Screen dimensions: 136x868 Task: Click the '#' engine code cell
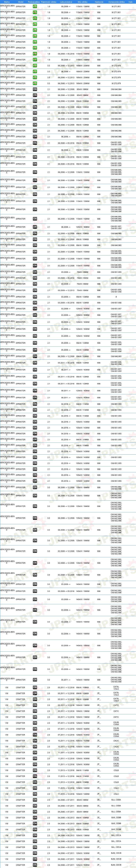click(116, 297)
